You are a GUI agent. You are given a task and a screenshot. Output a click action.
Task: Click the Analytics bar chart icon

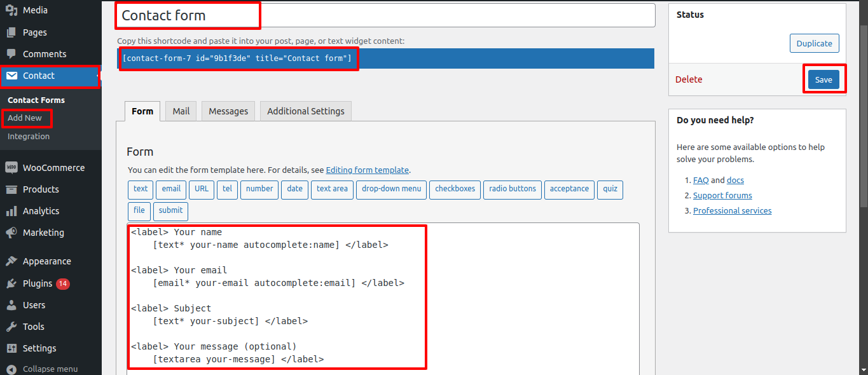point(11,211)
